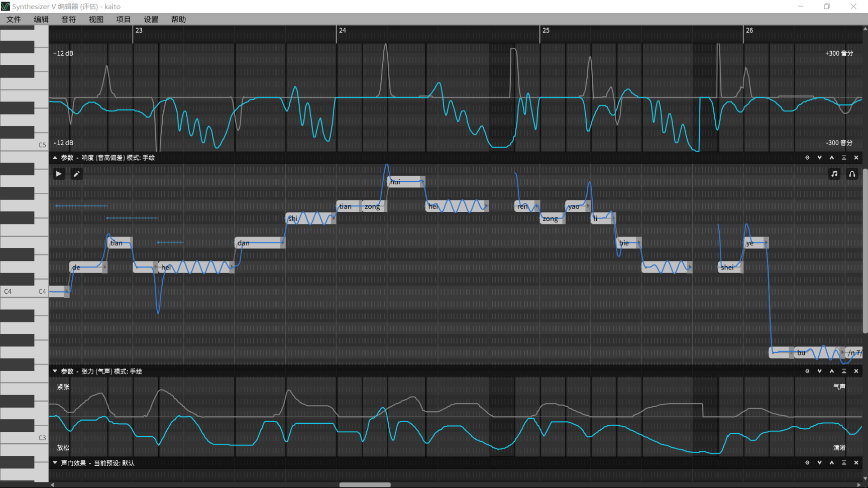
Task: Jump to measure 26 on the ruler
Action: pyautogui.click(x=749, y=30)
